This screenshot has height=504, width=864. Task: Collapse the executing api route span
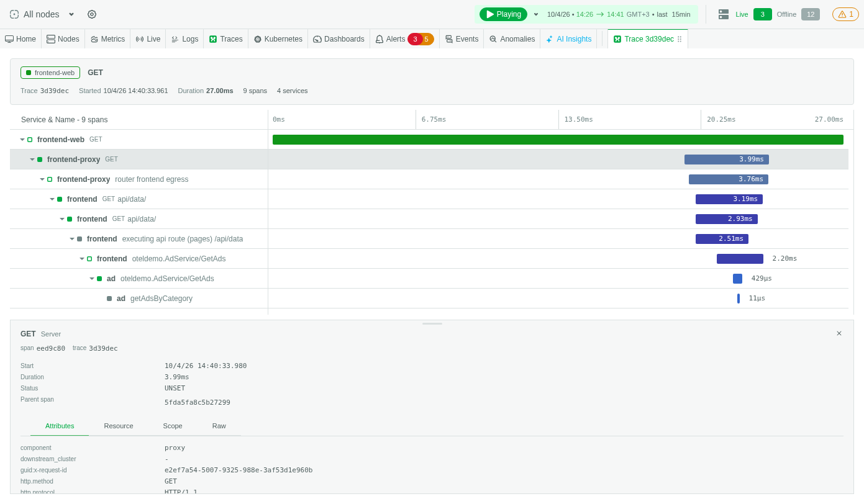pos(72,239)
